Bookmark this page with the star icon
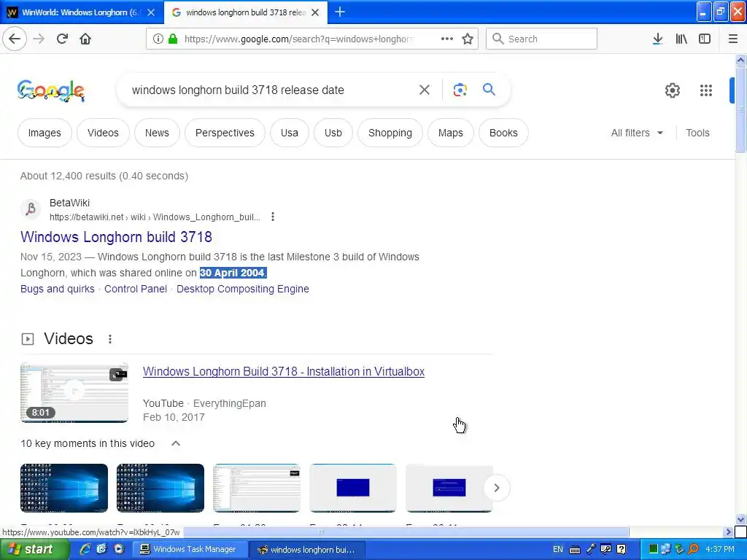The height and width of the screenshot is (560, 747). tap(468, 39)
